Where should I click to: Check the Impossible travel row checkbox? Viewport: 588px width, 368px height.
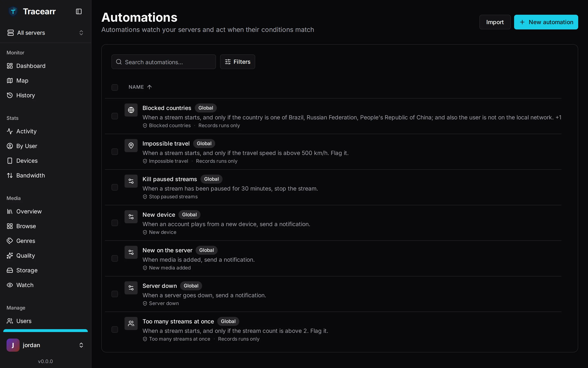tap(115, 152)
